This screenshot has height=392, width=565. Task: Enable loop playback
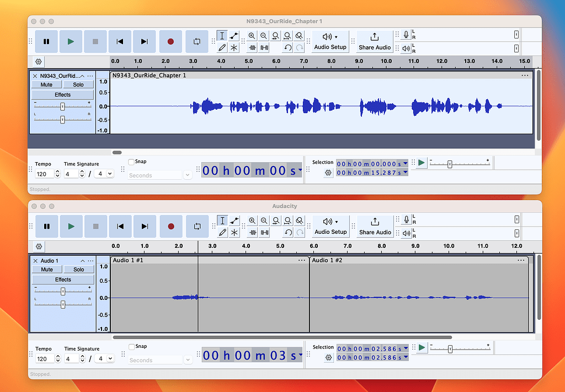click(x=196, y=41)
